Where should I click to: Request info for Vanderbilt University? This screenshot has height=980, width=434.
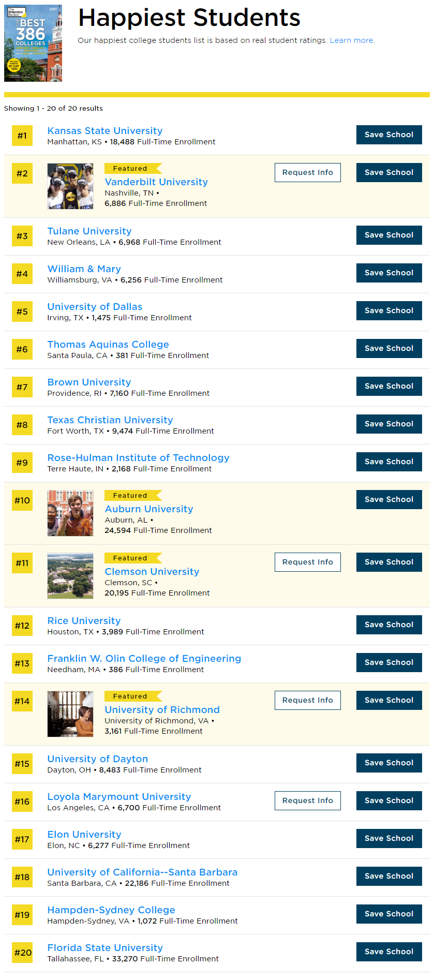(308, 172)
